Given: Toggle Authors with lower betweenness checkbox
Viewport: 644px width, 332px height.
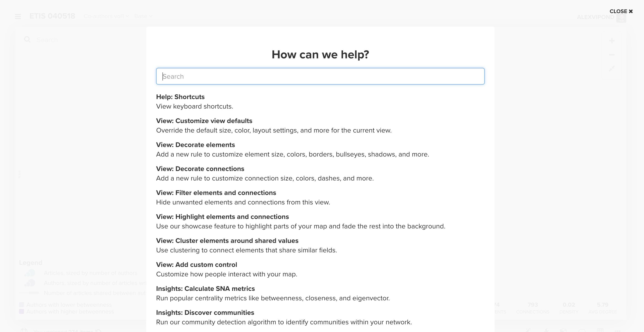Looking at the screenshot, I should tap(21, 304).
